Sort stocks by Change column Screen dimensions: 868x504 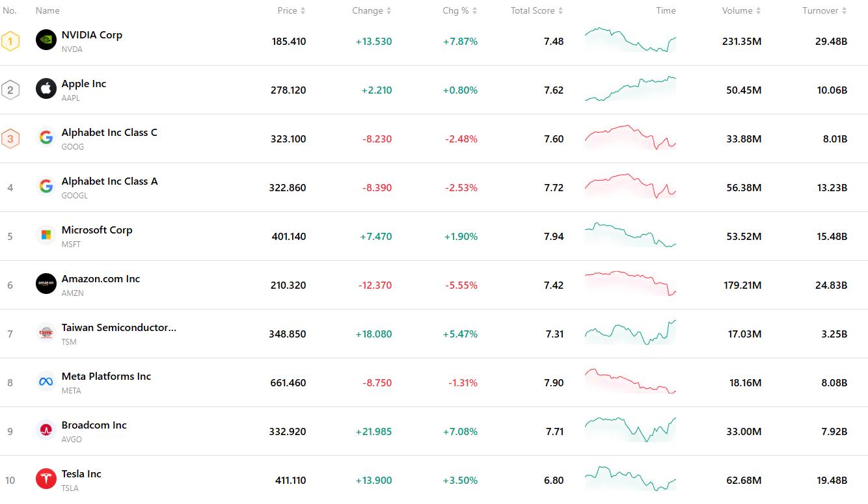tap(372, 10)
